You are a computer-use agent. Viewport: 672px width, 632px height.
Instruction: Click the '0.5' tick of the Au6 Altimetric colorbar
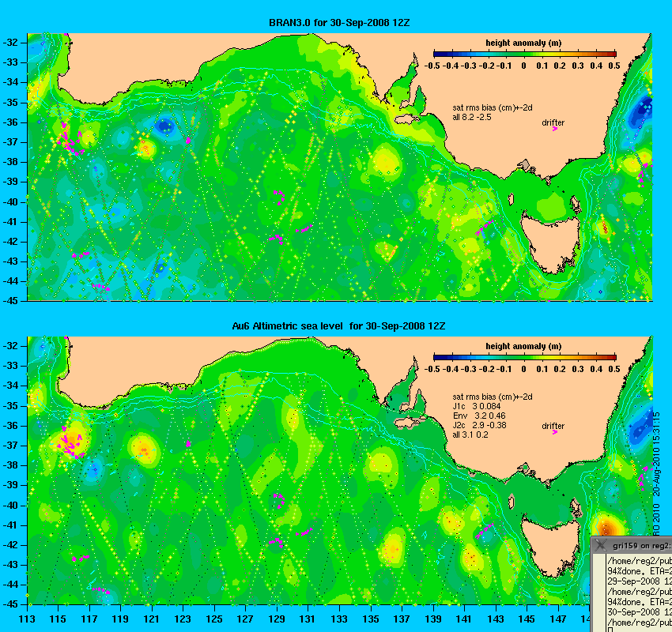[614, 369]
